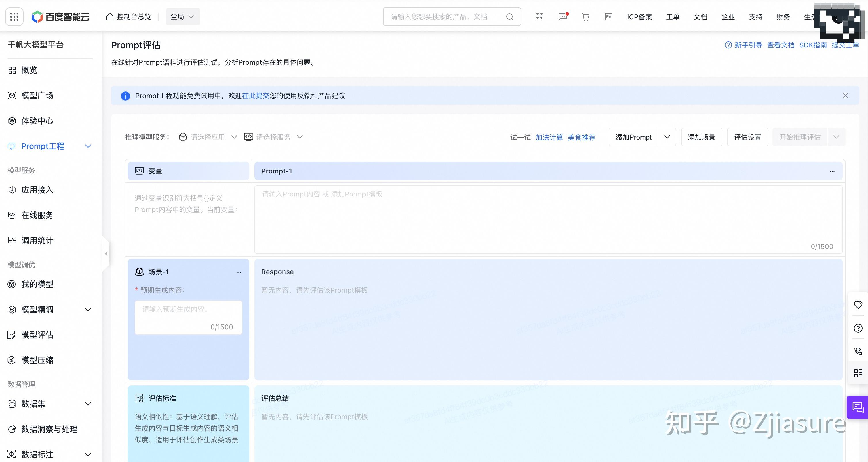Open 模型广场 in the sidebar menu
Screen dimensions: 868x462
(x=37, y=96)
